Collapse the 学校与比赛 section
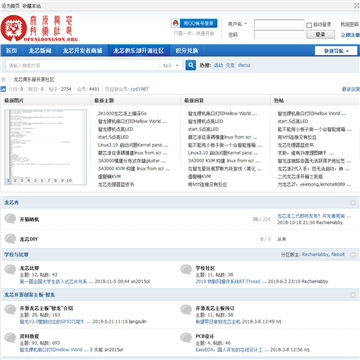Screen dimensions: 360x360 pyautogui.click(x=353, y=255)
